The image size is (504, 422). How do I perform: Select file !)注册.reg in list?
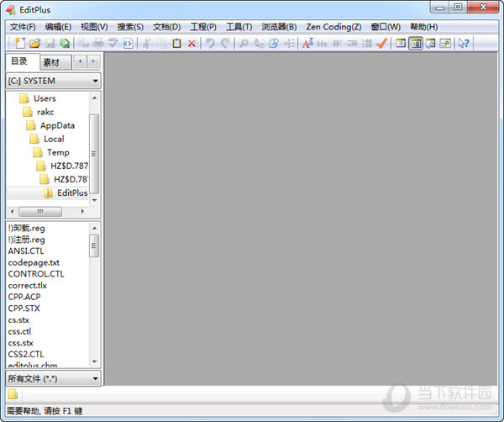tap(26, 240)
